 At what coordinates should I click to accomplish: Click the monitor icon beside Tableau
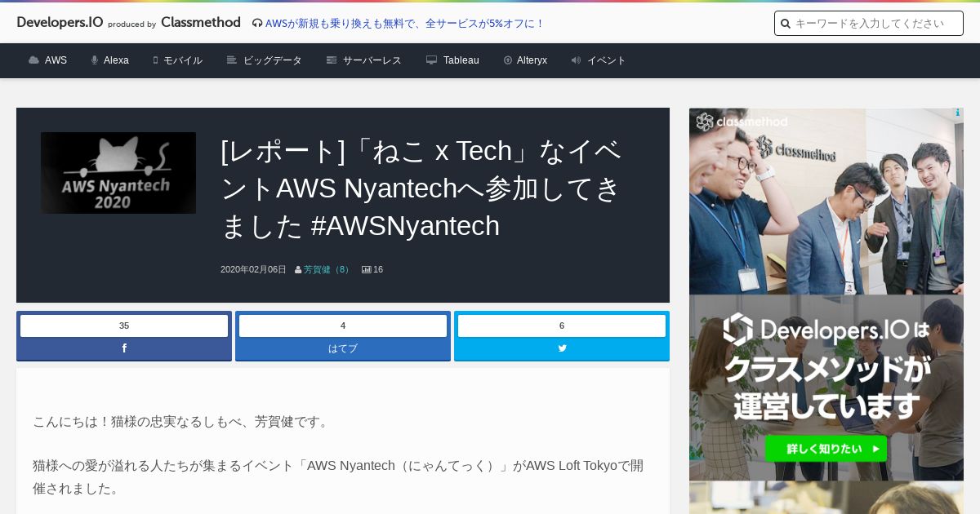coord(432,60)
